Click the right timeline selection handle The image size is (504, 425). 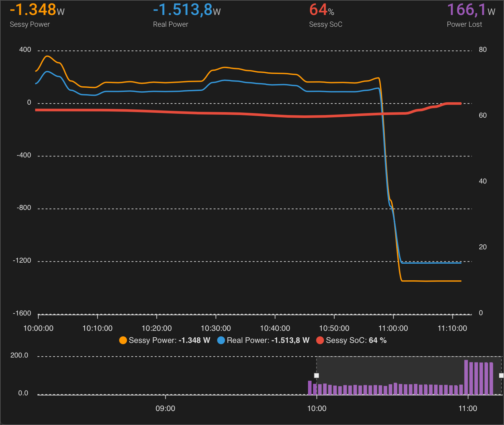click(x=500, y=375)
